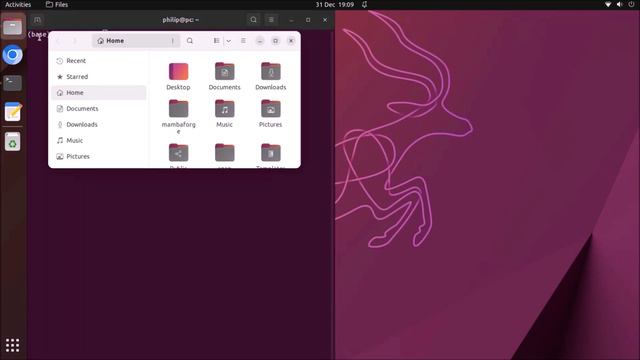This screenshot has height=360, width=640.
Task: Open the terminal hamburger menu
Action: (271, 20)
